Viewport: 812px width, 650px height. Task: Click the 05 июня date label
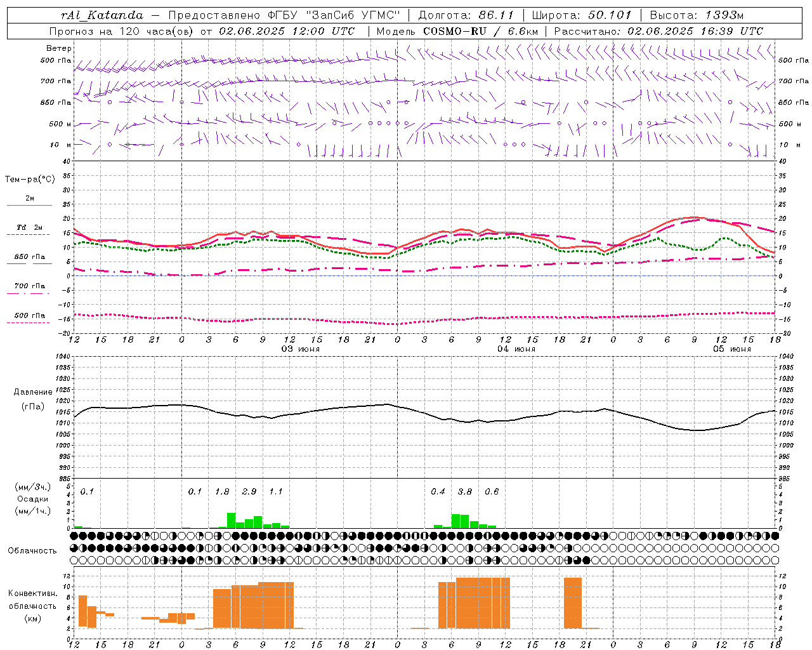[731, 349]
